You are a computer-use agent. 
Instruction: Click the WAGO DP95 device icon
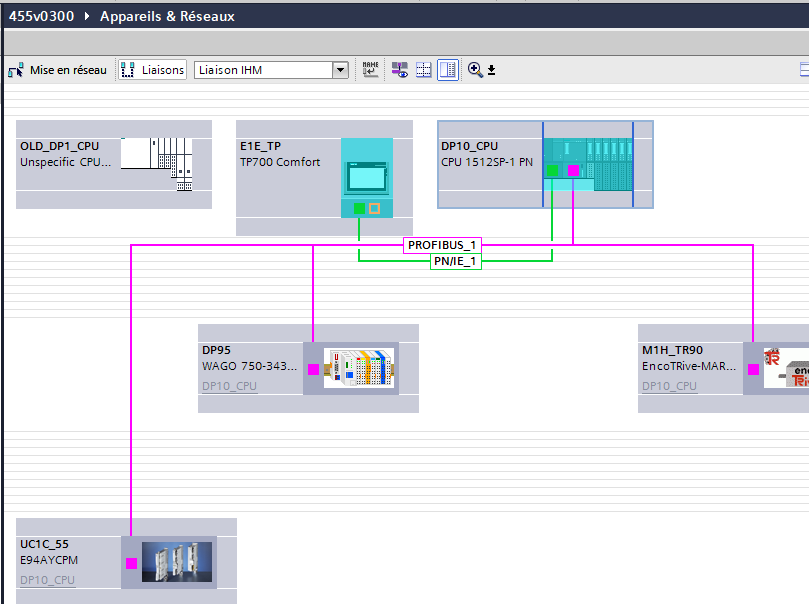point(359,368)
